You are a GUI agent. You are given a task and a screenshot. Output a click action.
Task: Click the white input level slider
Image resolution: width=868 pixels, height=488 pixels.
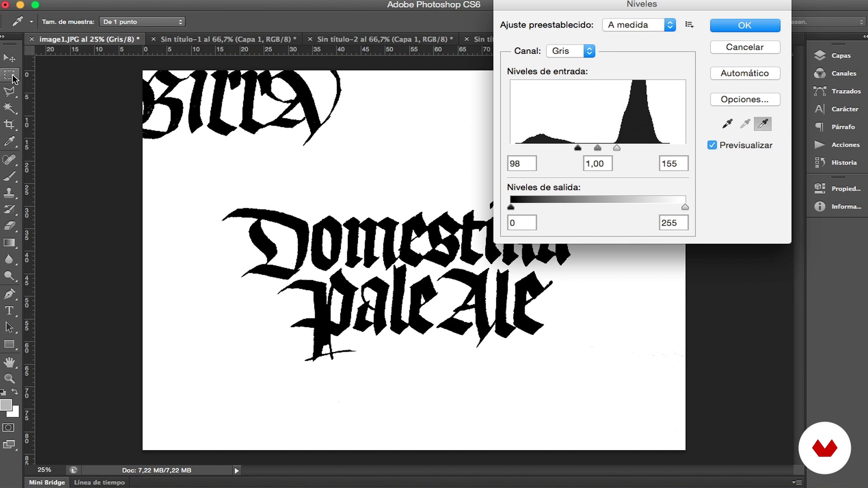point(617,148)
